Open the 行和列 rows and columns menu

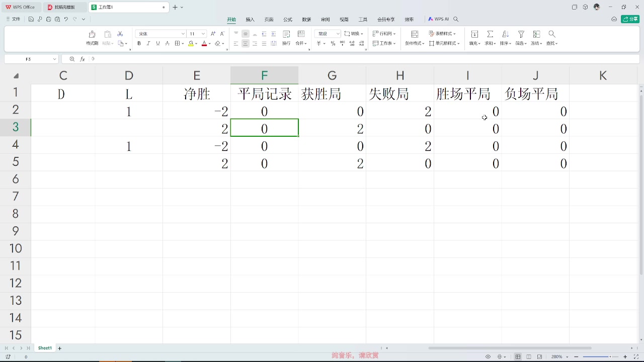coord(384,34)
